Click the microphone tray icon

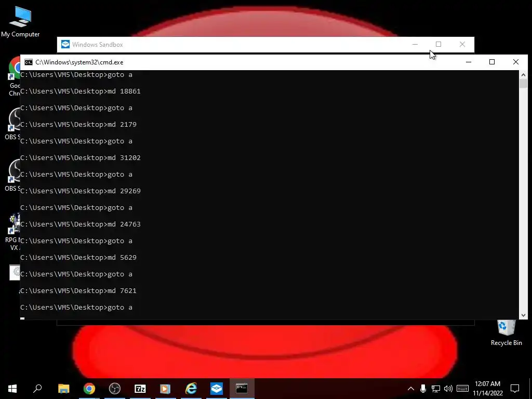pos(423,389)
